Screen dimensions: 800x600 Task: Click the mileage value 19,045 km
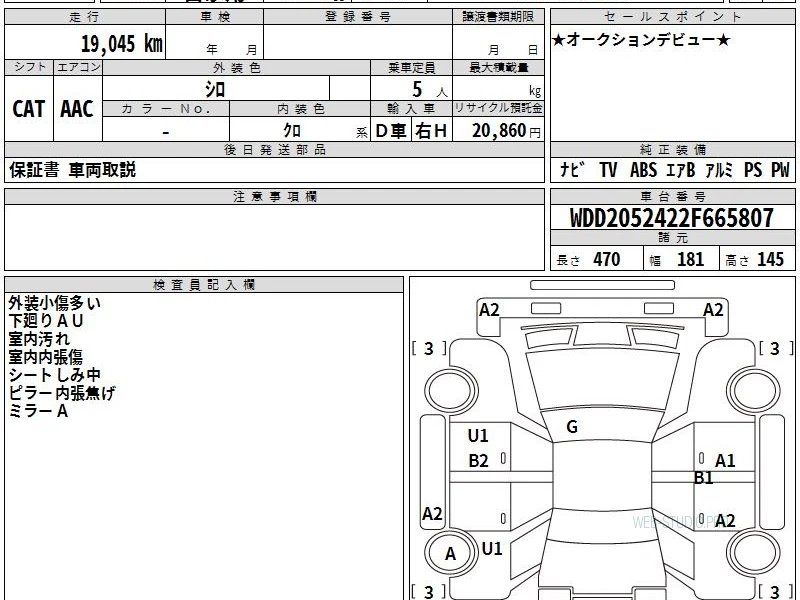click(x=121, y=44)
